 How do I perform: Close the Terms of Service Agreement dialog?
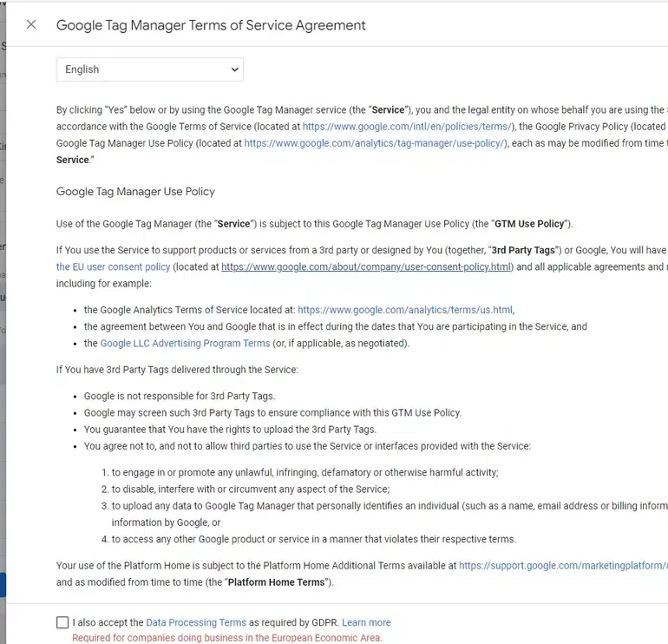pos(31,24)
